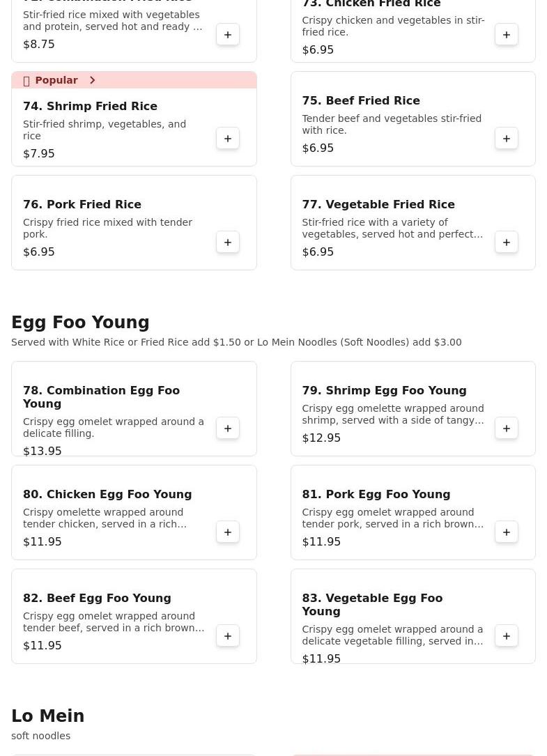This screenshot has height=756, width=547.
Task: Add Beef Egg Foo Young to order
Action: [228, 636]
